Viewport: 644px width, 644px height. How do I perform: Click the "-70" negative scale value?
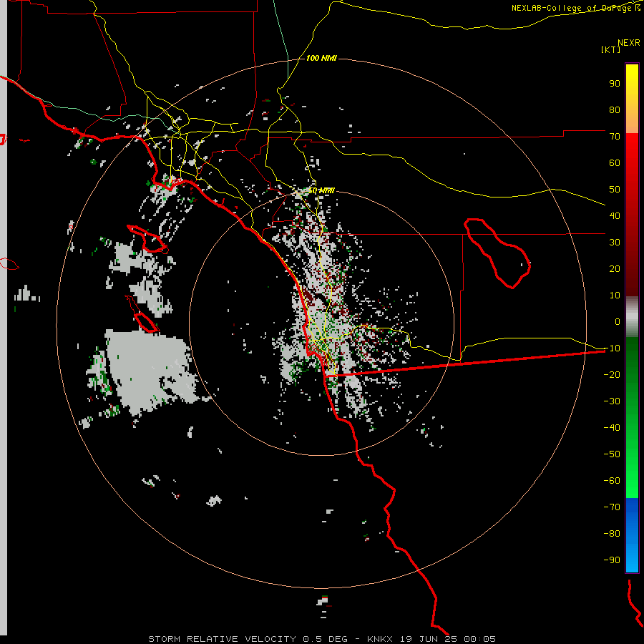(x=612, y=507)
